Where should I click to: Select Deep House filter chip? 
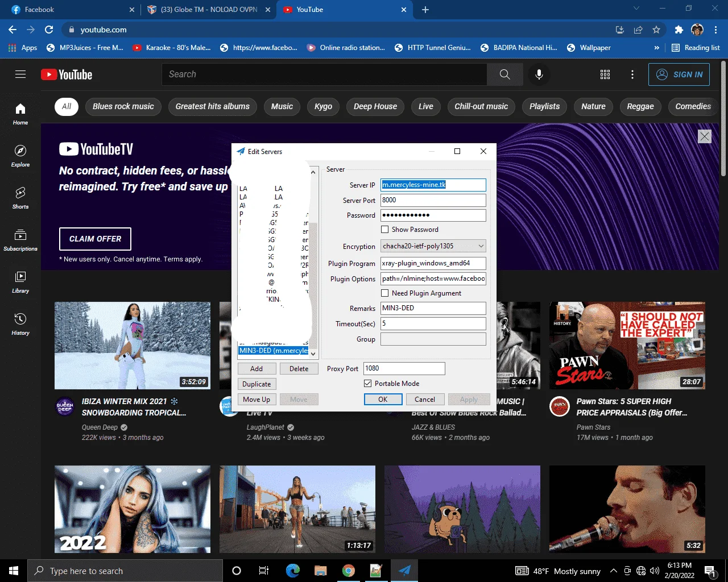click(x=375, y=106)
